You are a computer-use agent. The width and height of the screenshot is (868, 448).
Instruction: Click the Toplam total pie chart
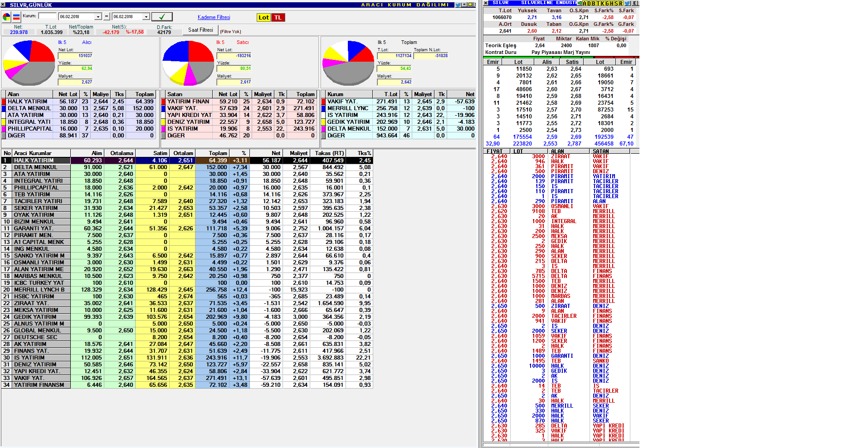[x=348, y=63]
